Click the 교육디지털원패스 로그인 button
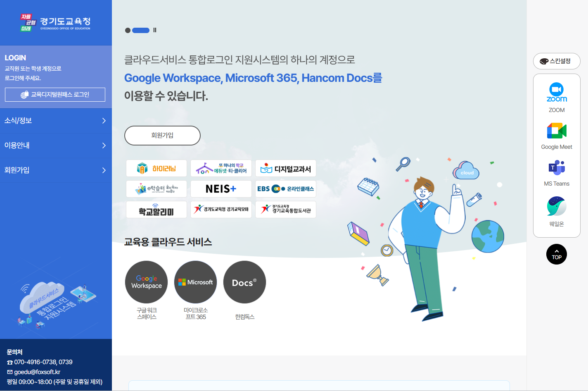This screenshot has height=391, width=588. point(55,95)
